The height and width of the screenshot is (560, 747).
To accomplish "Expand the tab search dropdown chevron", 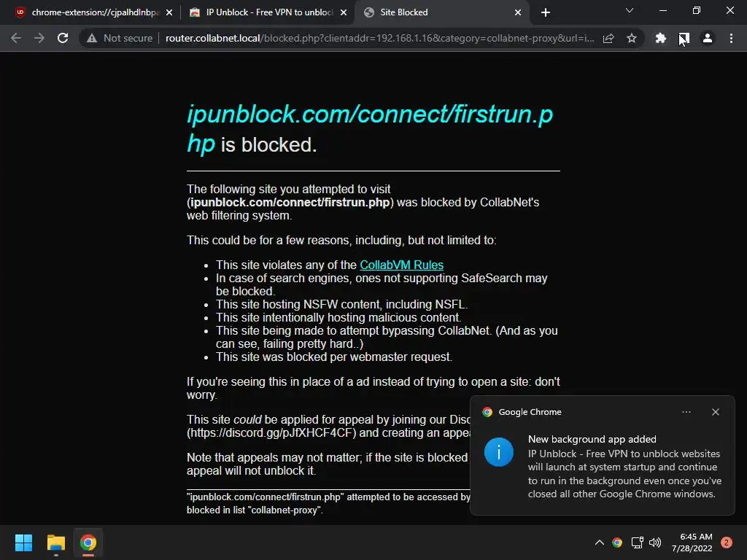I will [x=630, y=10].
